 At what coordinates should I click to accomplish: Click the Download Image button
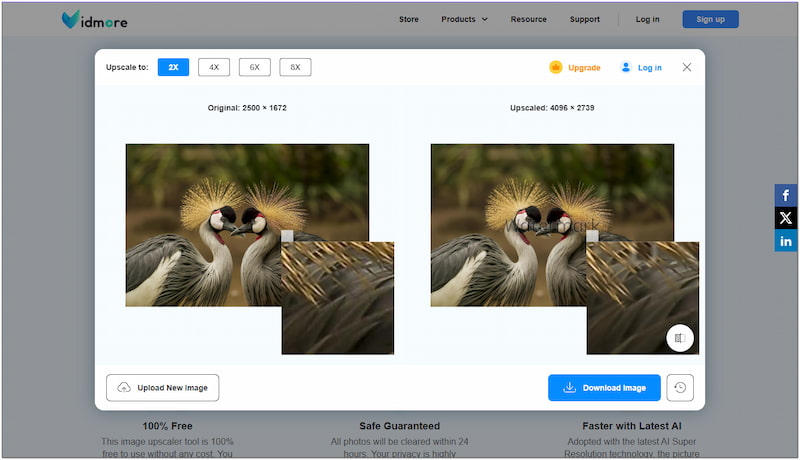(604, 388)
